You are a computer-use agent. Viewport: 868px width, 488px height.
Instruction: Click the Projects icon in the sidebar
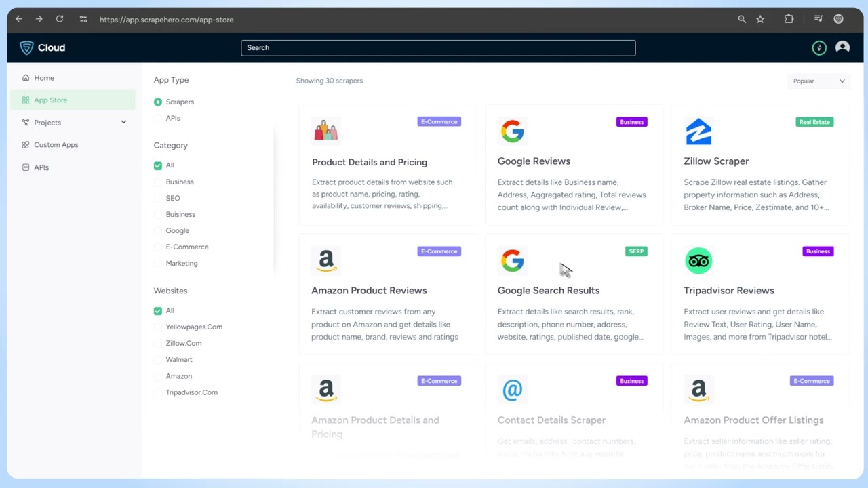(x=26, y=123)
